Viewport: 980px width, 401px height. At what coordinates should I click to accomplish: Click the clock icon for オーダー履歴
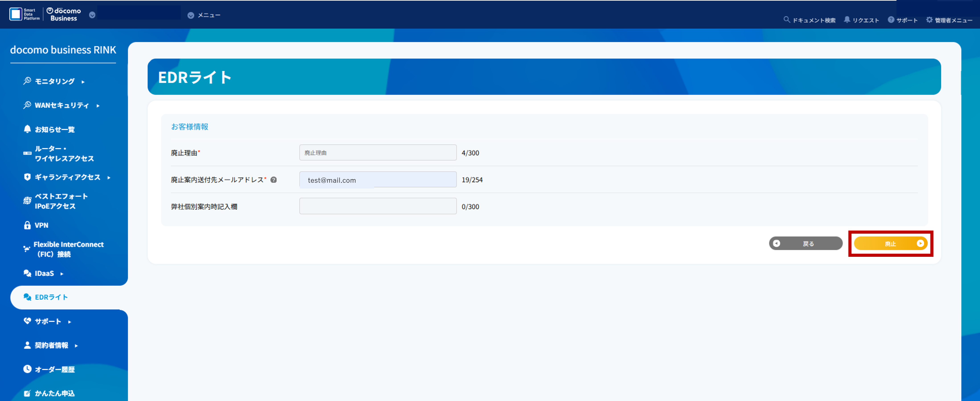coord(27,369)
